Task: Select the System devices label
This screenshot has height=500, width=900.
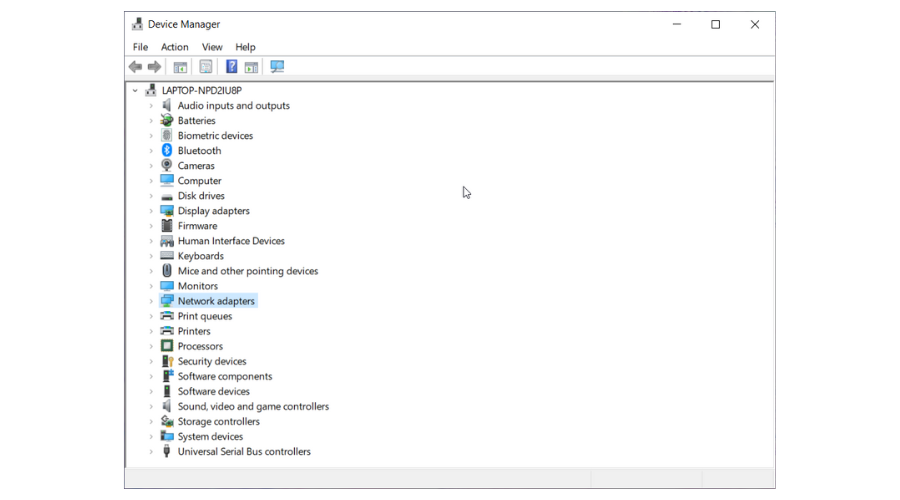Action: (210, 436)
